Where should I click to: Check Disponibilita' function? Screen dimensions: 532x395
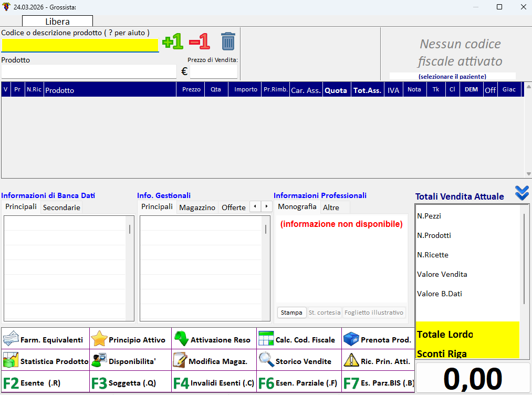[131, 360]
